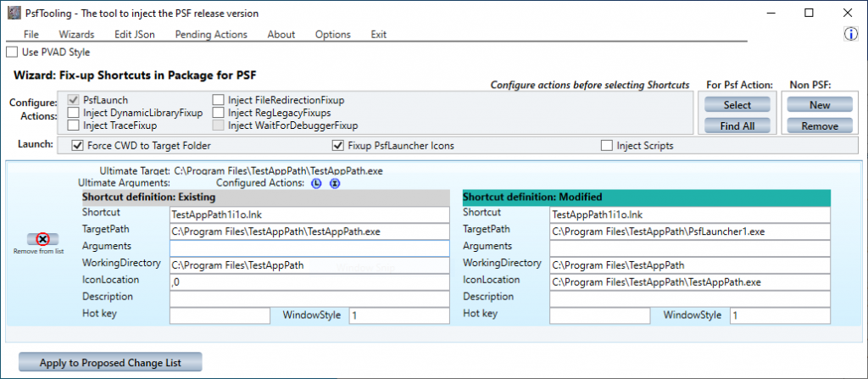Viewport: 868px width, 379px height.
Task: Open the Edit JSon menu
Action: [x=135, y=35]
